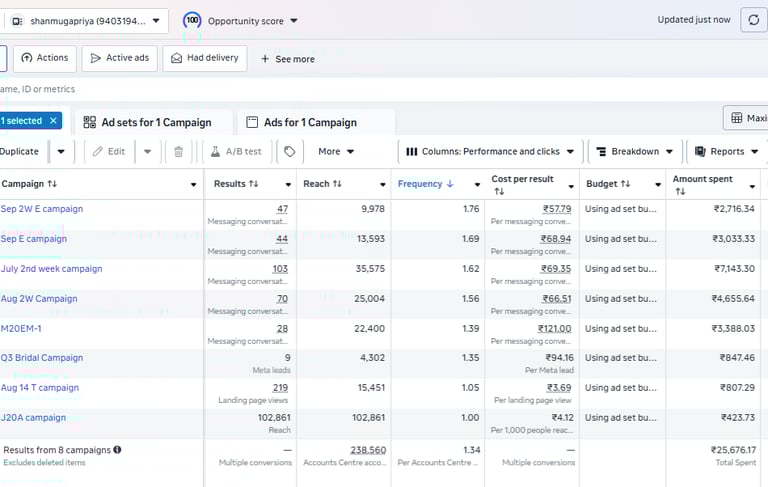768x487 pixels.
Task: Click the refresh icon near Updated just now
Action: tap(754, 20)
